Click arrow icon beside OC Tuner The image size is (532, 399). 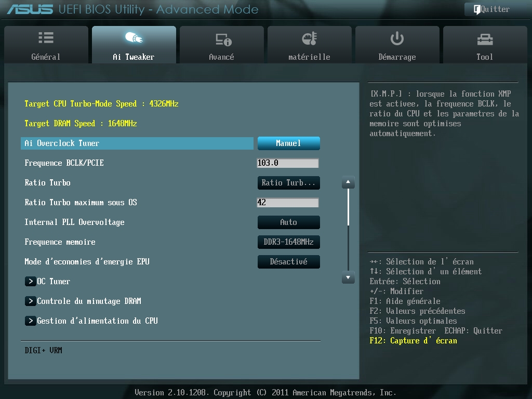(30, 282)
